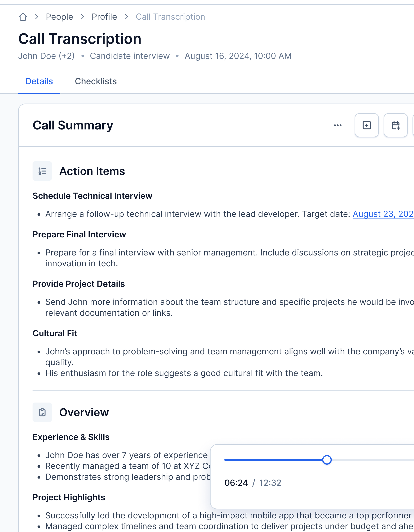Open the three-dots more options menu
Image resolution: width=414 pixels, height=532 pixels.
pyautogui.click(x=338, y=125)
